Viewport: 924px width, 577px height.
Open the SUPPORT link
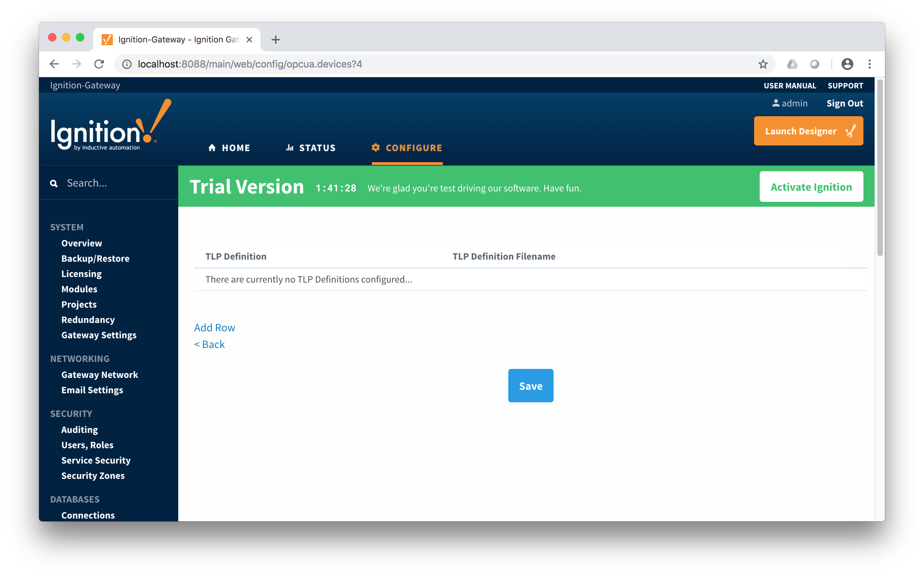845,86
